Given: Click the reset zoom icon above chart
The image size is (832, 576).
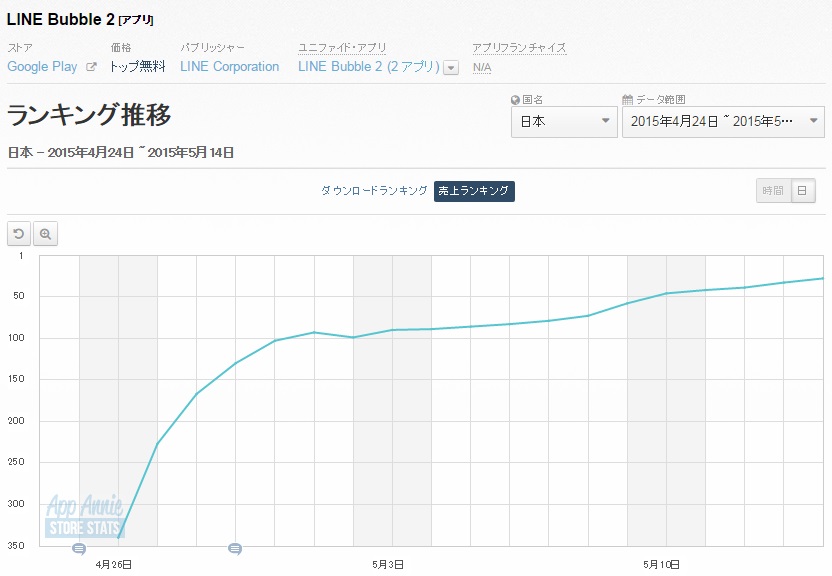Looking at the screenshot, I should click(19, 234).
